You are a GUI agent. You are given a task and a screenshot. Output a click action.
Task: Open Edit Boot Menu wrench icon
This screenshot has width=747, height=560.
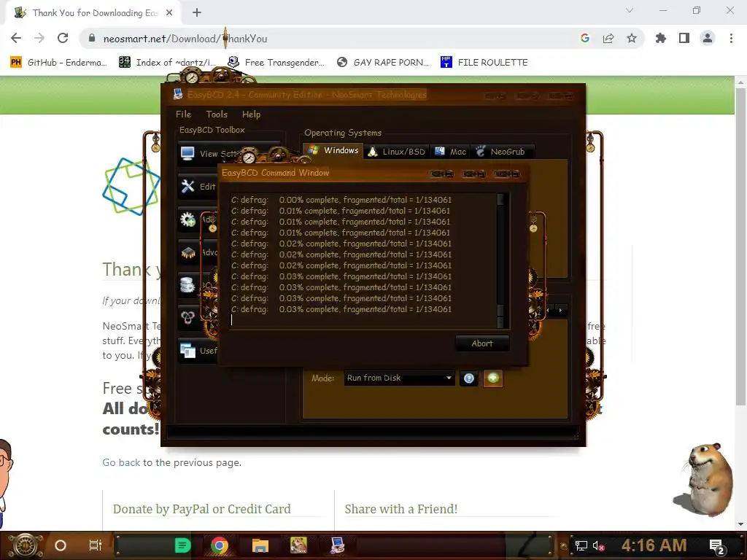coord(187,186)
